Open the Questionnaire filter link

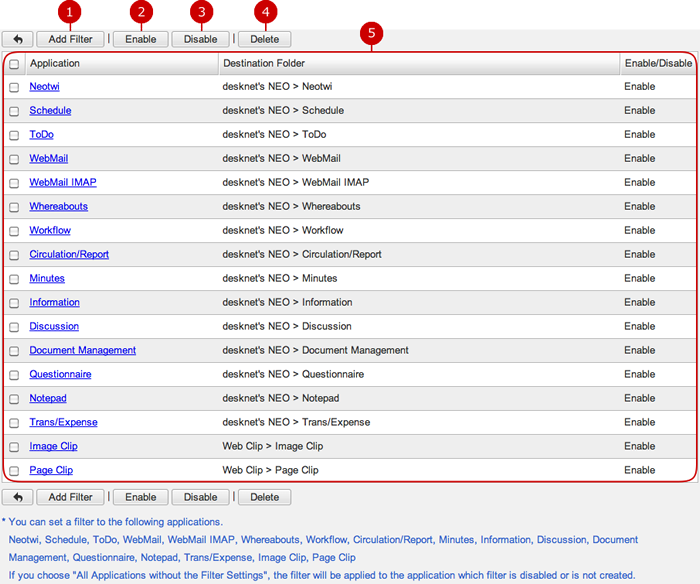click(60, 374)
